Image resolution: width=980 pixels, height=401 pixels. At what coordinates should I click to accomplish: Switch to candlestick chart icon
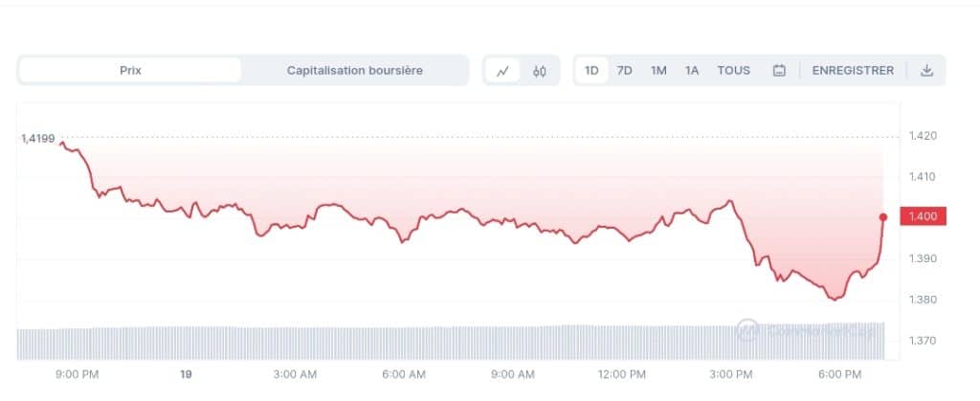coord(540,71)
